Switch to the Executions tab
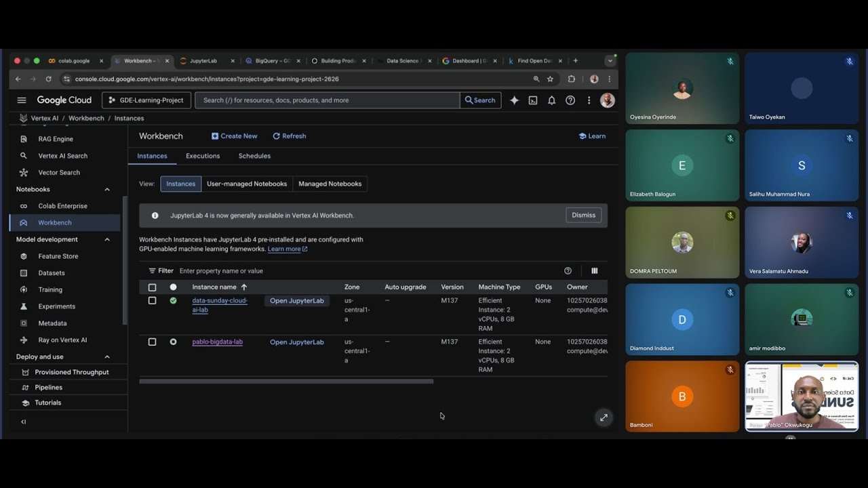The image size is (868, 488). tap(203, 156)
